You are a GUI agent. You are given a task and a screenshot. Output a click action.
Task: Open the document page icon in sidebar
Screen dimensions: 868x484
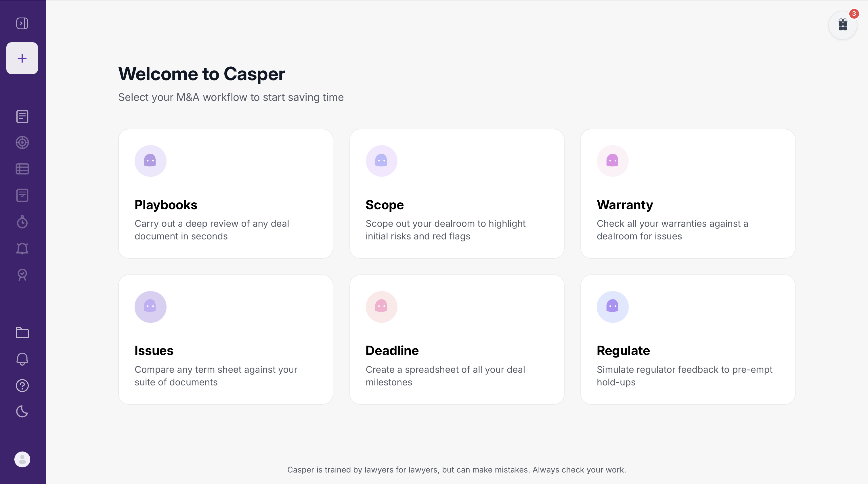[x=22, y=116]
